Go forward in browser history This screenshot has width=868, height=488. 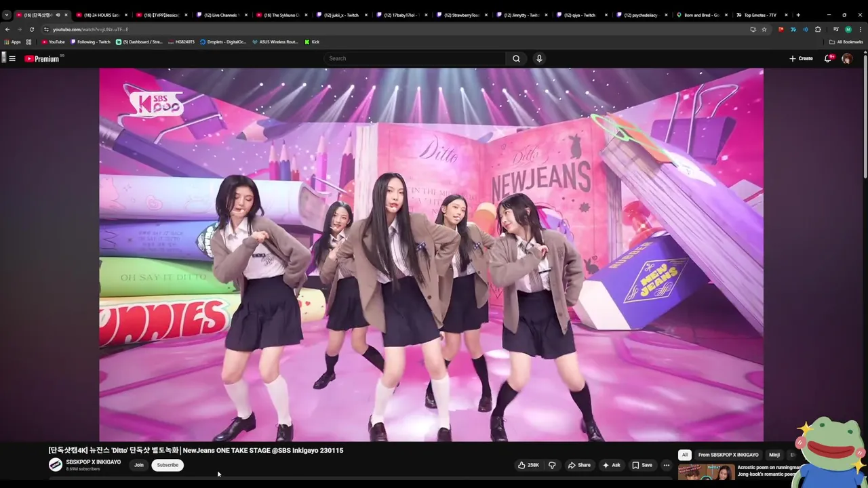[x=19, y=29]
